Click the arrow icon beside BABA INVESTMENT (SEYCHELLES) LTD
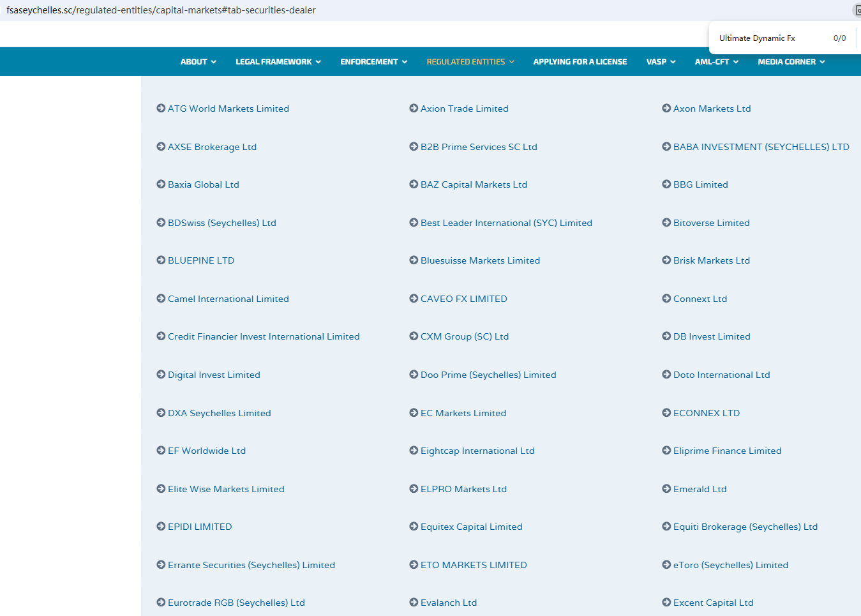The width and height of the screenshot is (861, 616). 666,147
